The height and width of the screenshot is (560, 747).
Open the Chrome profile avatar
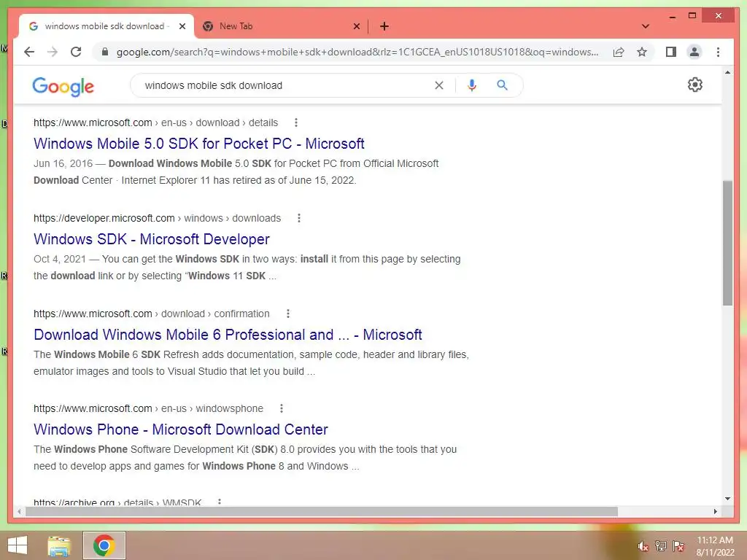pyautogui.click(x=694, y=52)
